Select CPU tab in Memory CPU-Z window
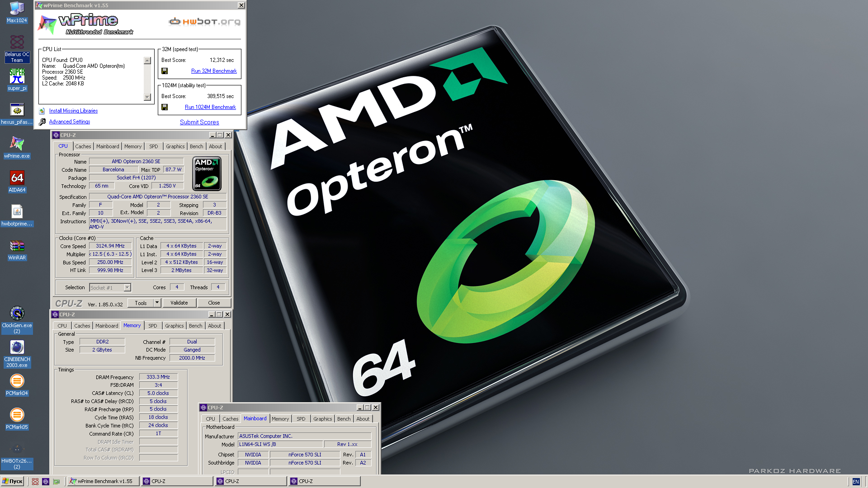Viewport: 868px width, 488px height. coord(62,326)
